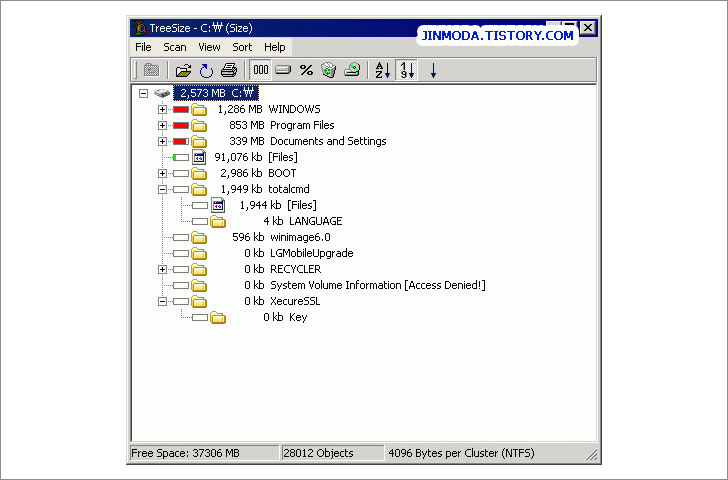Select '339 MB Documents and Settings' text

pyautogui.click(x=307, y=141)
